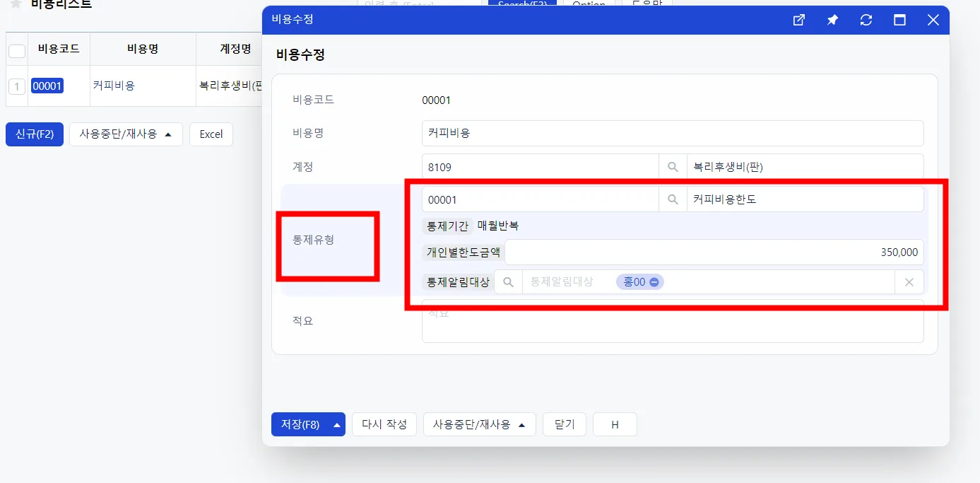980x483 pixels.
Task: Remove 홍00 tag using minus icon
Action: click(x=654, y=282)
